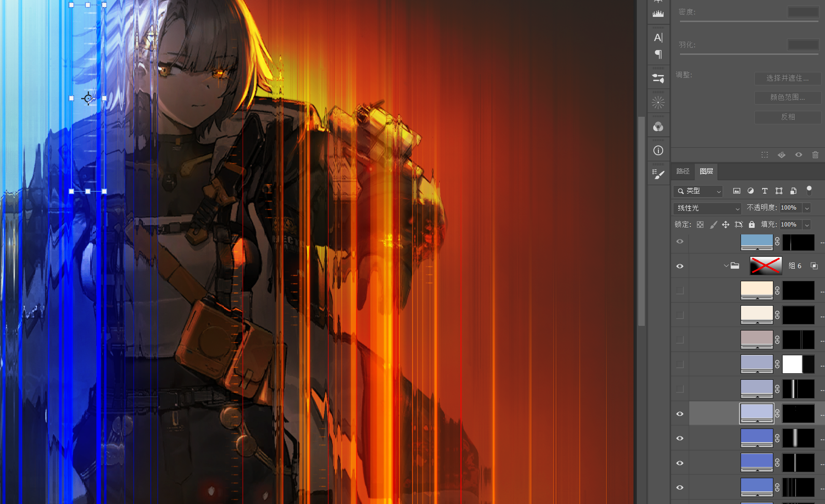
Task: Click the delete mask trash icon
Action: coord(815,155)
